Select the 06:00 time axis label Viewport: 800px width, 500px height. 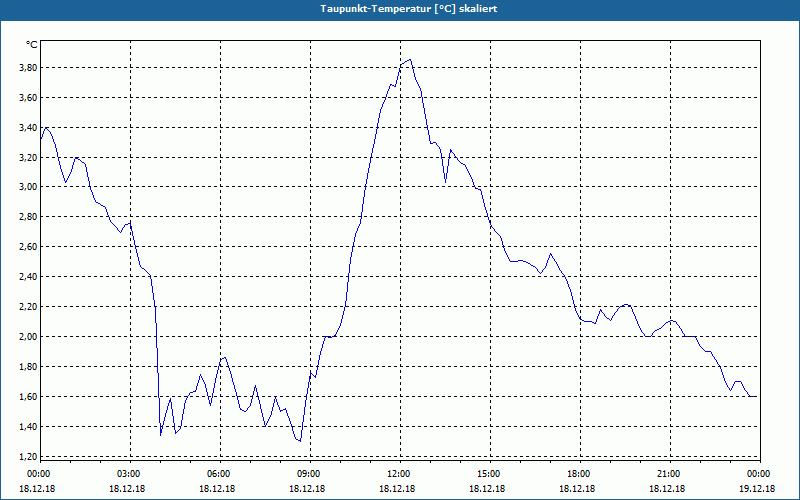(x=219, y=474)
